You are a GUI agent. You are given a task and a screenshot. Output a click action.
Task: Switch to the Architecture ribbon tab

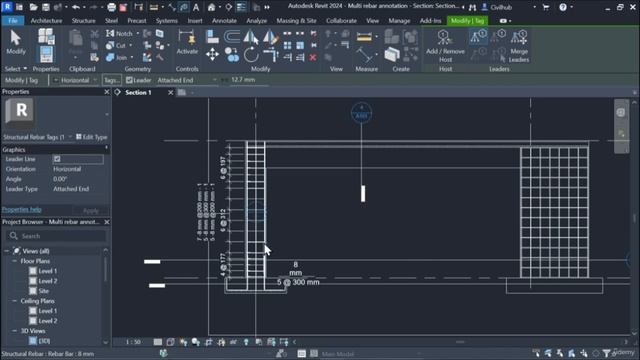coord(47,20)
